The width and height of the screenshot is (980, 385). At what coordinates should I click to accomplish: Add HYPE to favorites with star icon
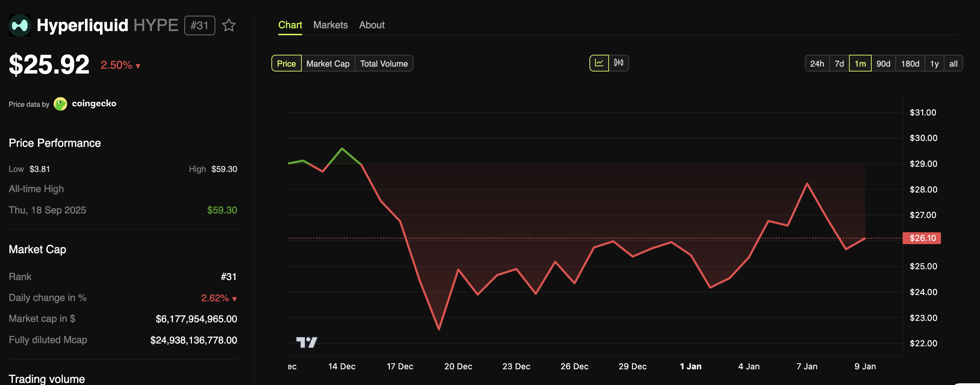point(229,25)
